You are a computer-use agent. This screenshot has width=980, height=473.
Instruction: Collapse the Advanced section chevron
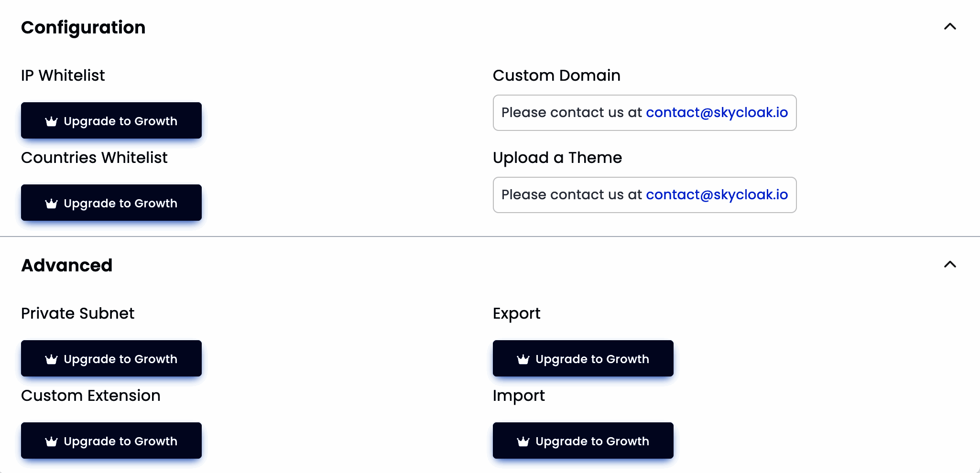[x=950, y=265]
